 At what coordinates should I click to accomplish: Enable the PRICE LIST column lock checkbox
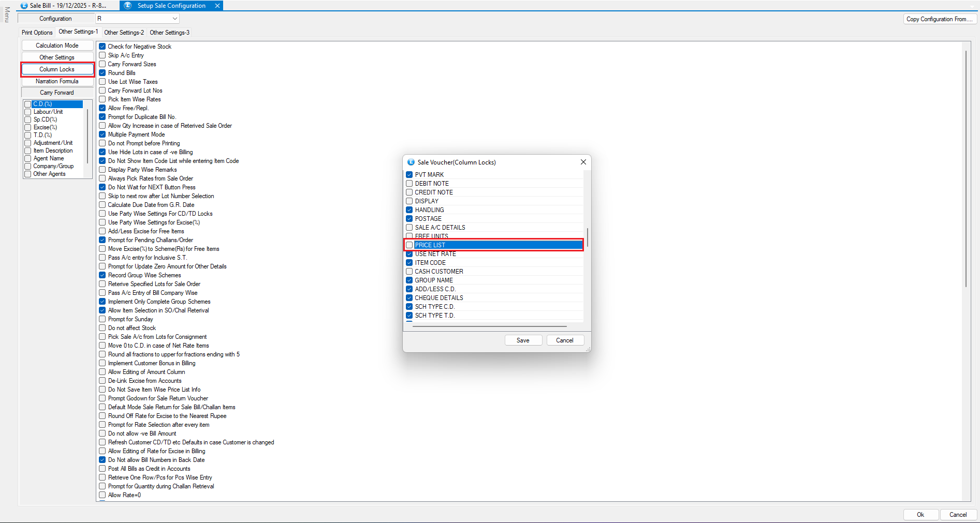tap(409, 245)
